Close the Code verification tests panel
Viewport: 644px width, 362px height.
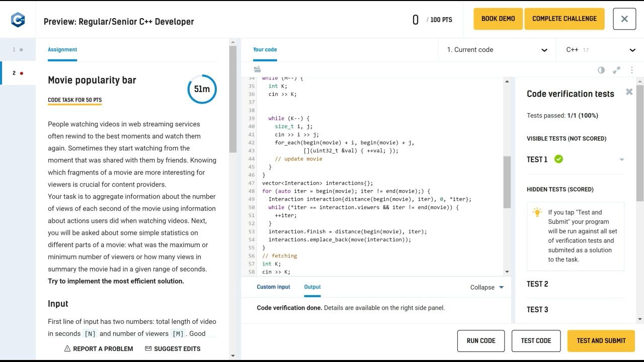pyautogui.click(x=629, y=92)
